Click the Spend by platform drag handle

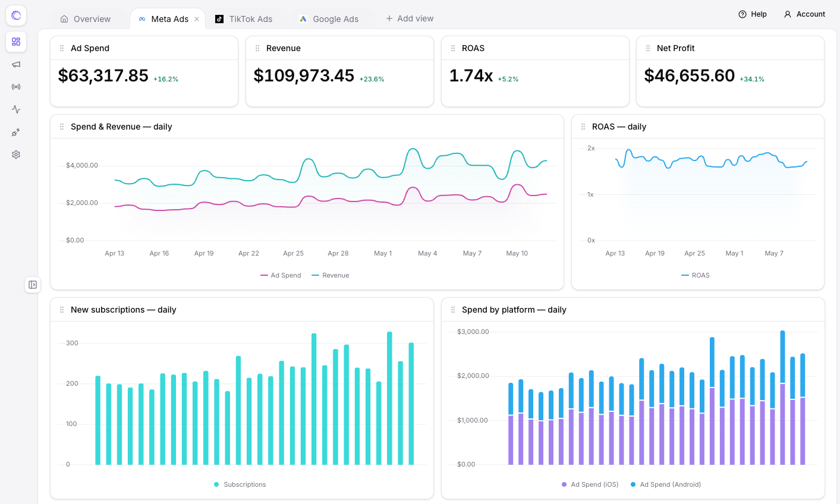(453, 310)
